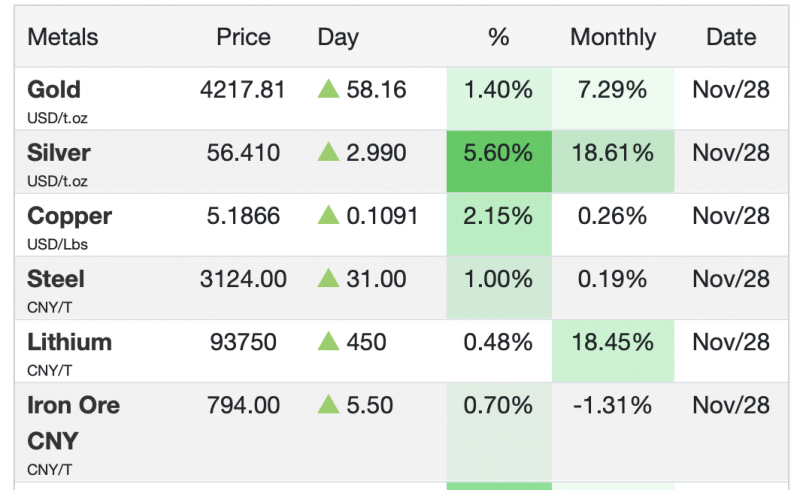Click the up arrow beside Lithium's 450
This screenshot has width=800, height=490.
point(329,341)
